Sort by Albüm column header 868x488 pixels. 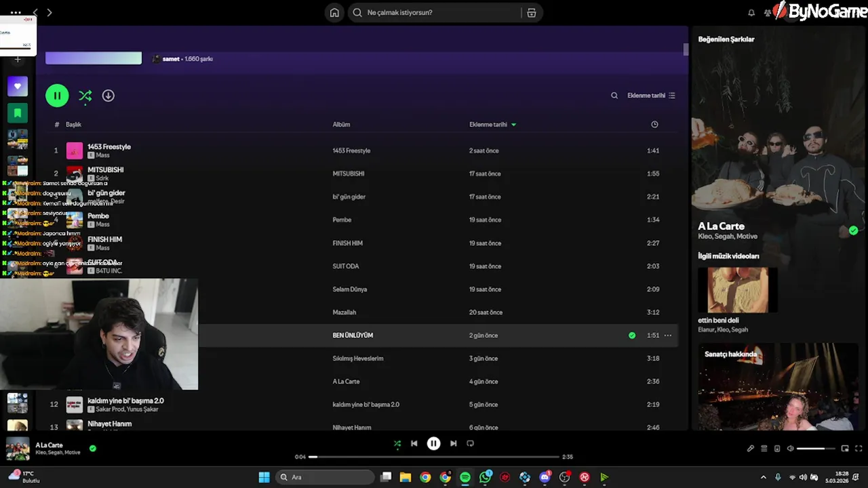pos(341,124)
